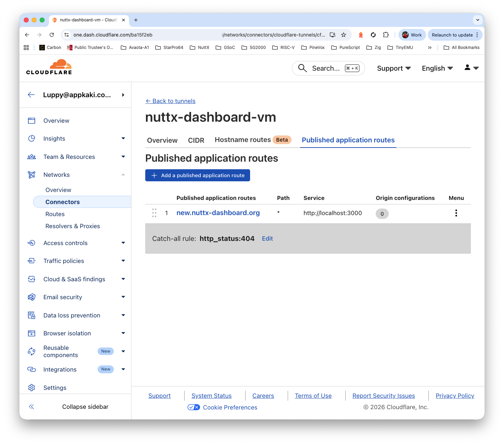The image size is (504, 445).
Task: Toggle the Work profile in the browser toolbar
Action: coord(412,34)
